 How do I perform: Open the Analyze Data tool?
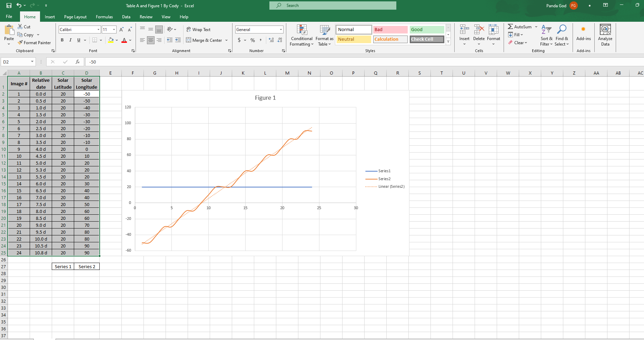[605, 35]
